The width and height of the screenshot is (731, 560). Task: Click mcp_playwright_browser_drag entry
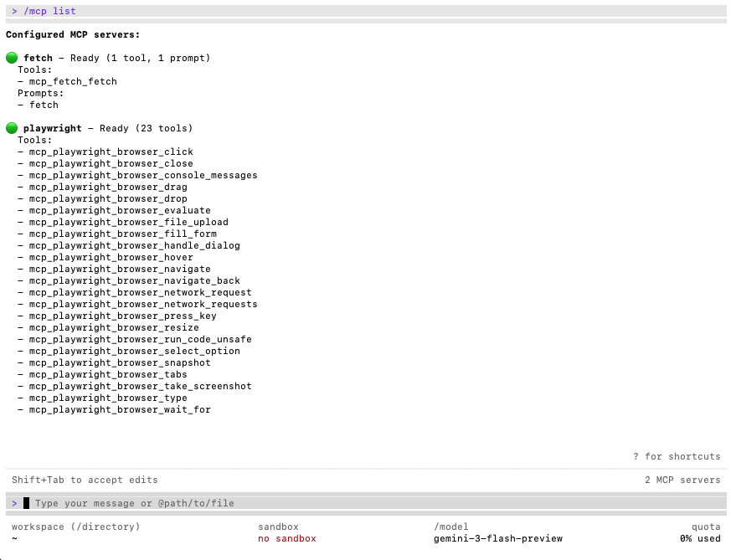click(x=108, y=187)
